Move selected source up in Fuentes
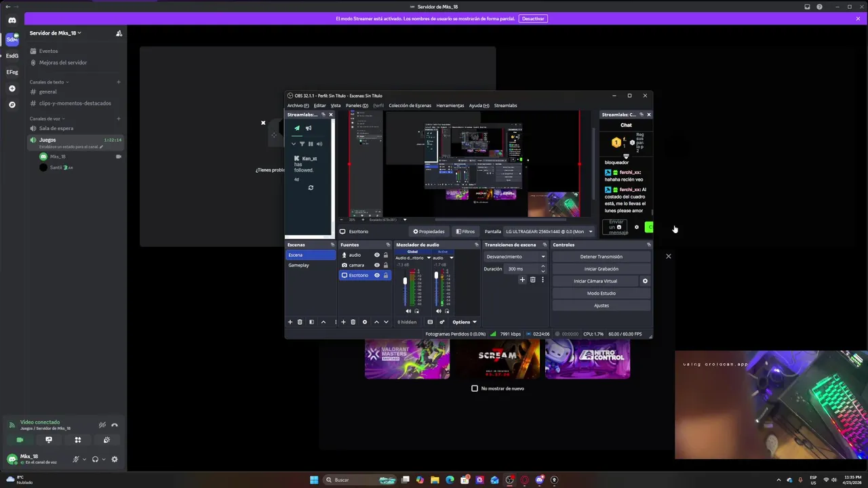Viewport: 868px width, 488px height. click(x=376, y=322)
